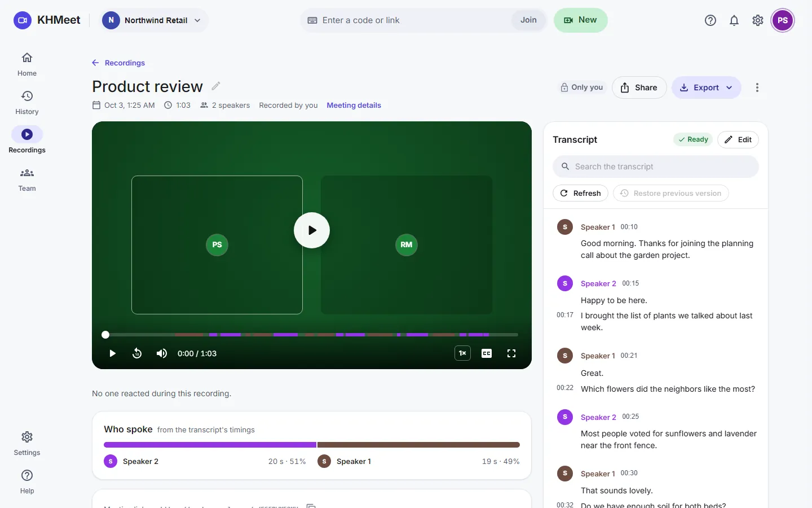Open the help question mark icon in top bar
The height and width of the screenshot is (508, 812).
point(710,20)
